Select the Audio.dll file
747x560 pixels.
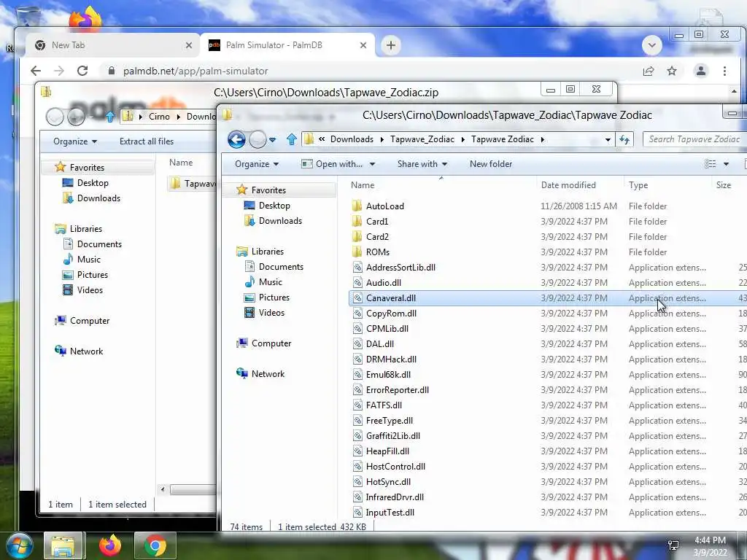tap(384, 283)
